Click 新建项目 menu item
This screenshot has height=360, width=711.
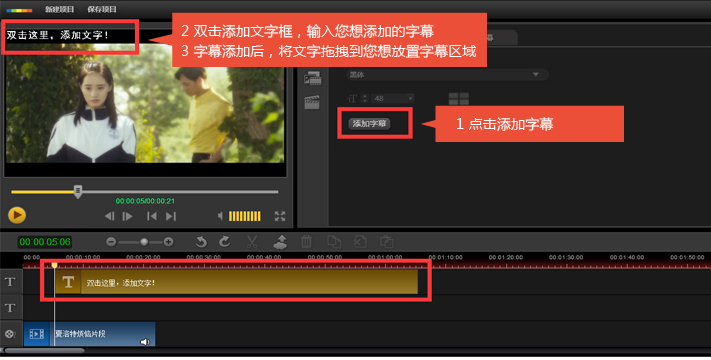pos(59,9)
